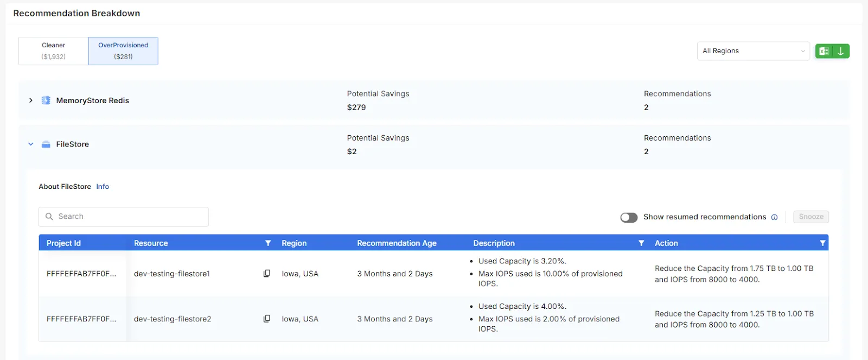Click the Excel export download button
The width and height of the screenshot is (868, 360).
pos(832,51)
